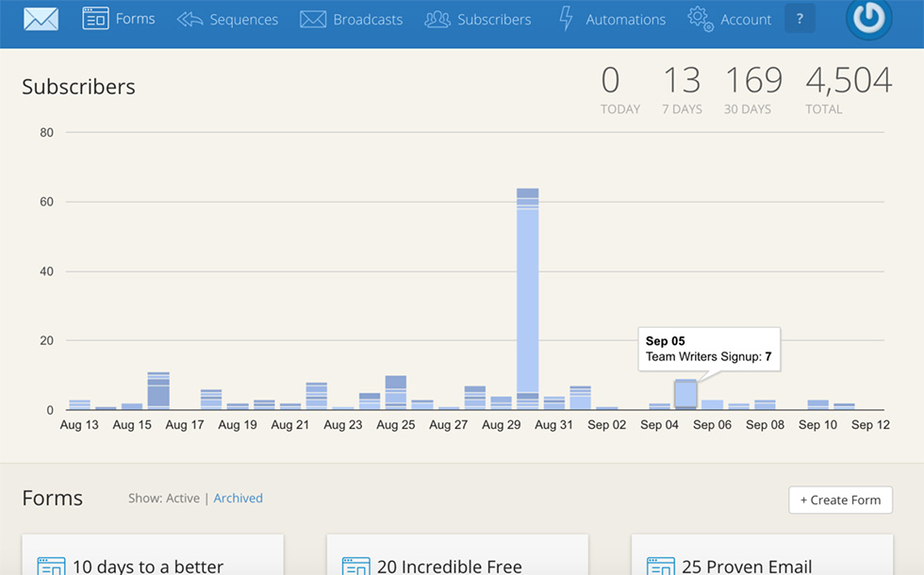The width and height of the screenshot is (924, 575).
Task: Click the round power icon
Action: 868,19
